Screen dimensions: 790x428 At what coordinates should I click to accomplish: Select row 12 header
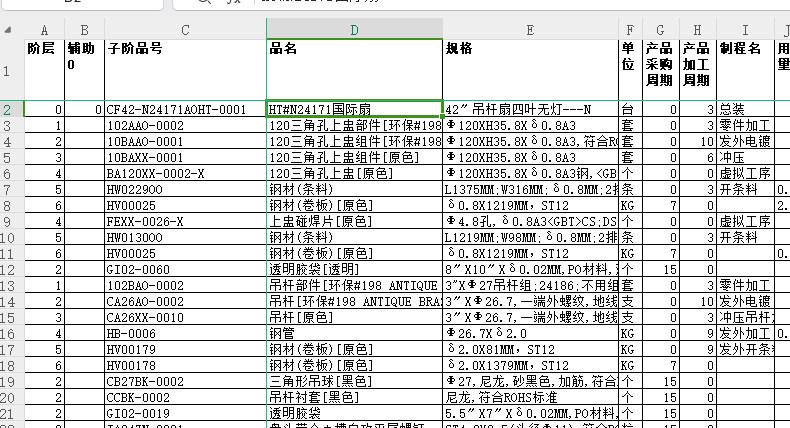tap(12, 269)
